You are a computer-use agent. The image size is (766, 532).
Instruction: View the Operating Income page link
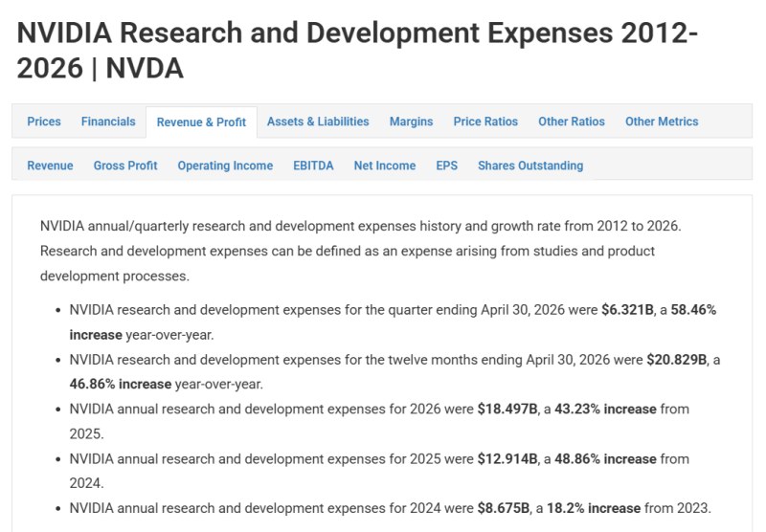click(225, 166)
